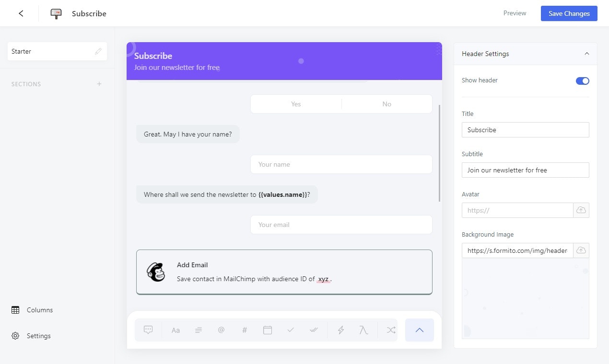
Task: Add a section with the plus icon
Action: [x=99, y=84]
